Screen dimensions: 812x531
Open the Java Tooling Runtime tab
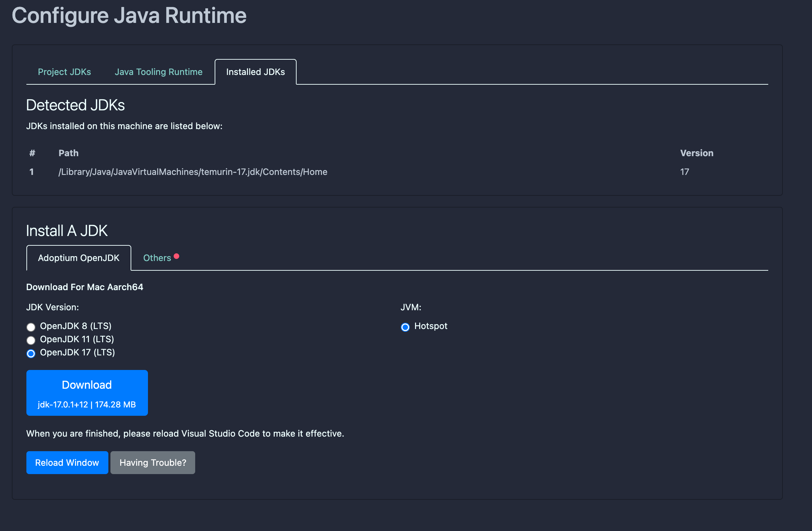158,72
